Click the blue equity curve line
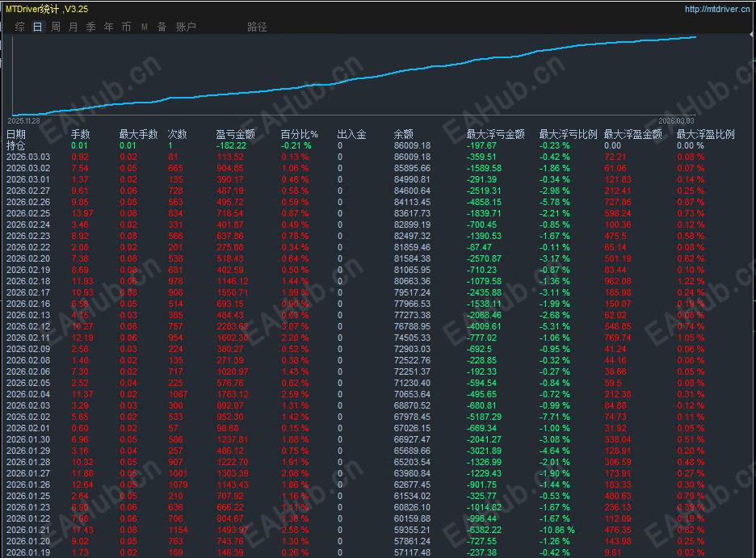Viewport: 756px width, 558px height. pos(355,80)
